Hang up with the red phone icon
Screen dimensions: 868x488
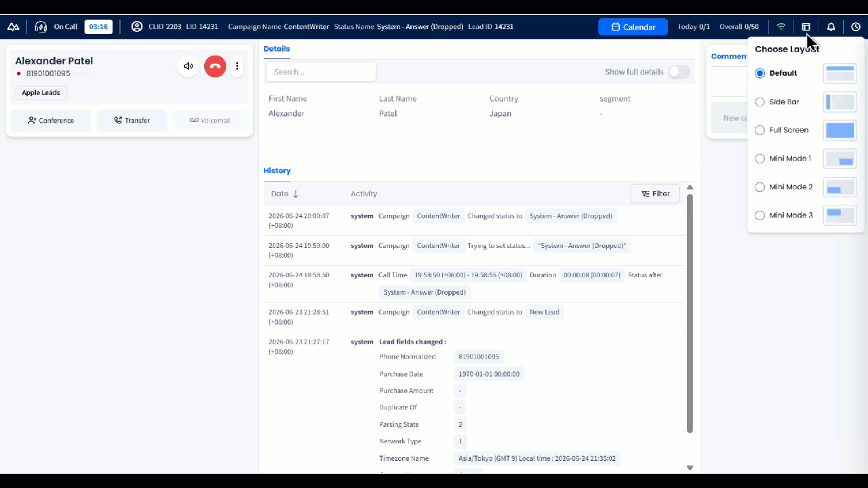215,66
